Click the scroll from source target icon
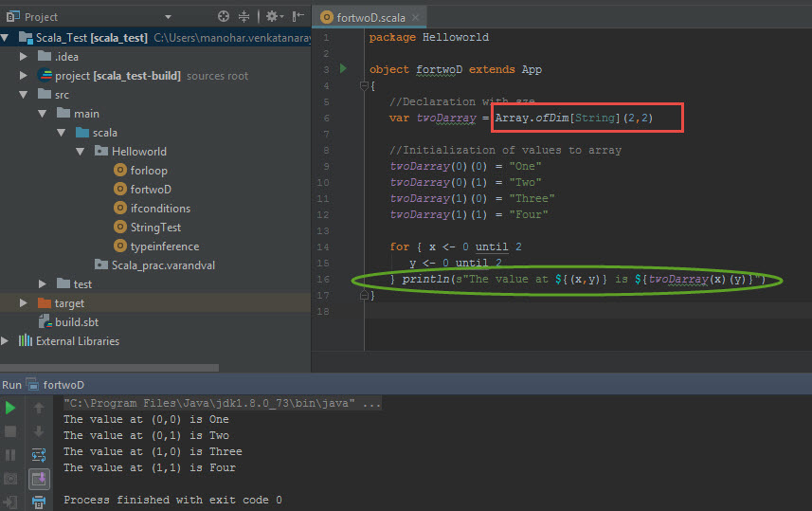812x511 pixels. coord(224,16)
